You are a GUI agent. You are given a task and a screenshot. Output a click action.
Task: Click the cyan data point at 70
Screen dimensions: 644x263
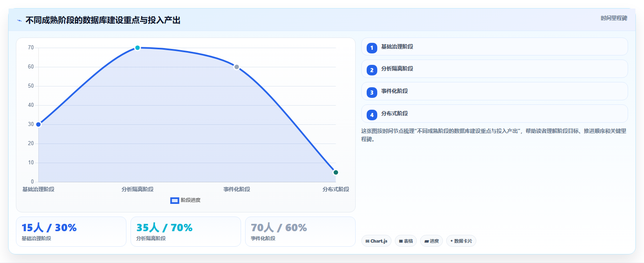(137, 48)
